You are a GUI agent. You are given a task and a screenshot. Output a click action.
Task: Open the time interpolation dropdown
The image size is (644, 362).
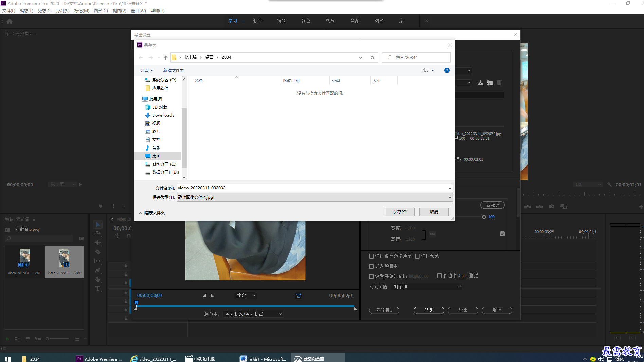[427, 287]
